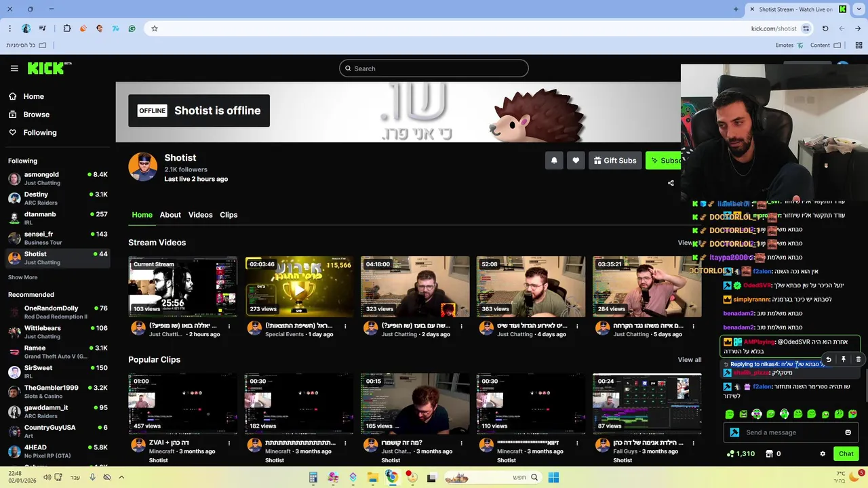Open options menu for the 182-views clip
The image size is (868, 488).
[345, 443]
